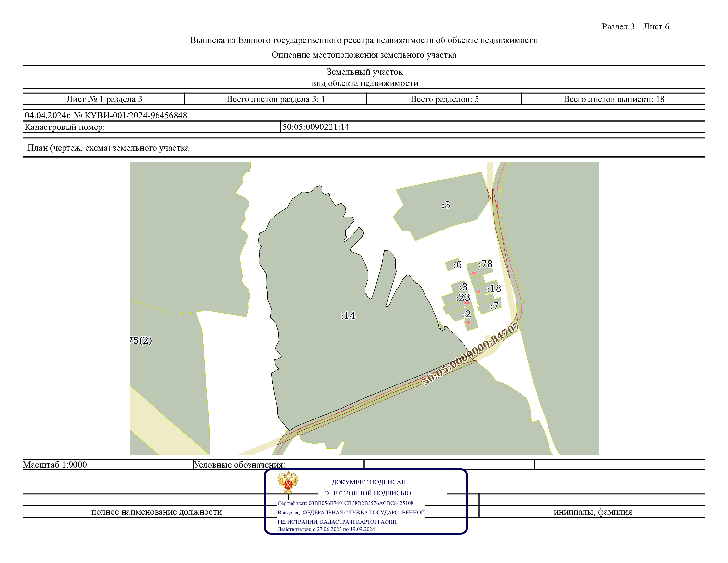This screenshot has height=563, width=728.
Task: Click the certificate number in signature stamp
Action: 360,503
